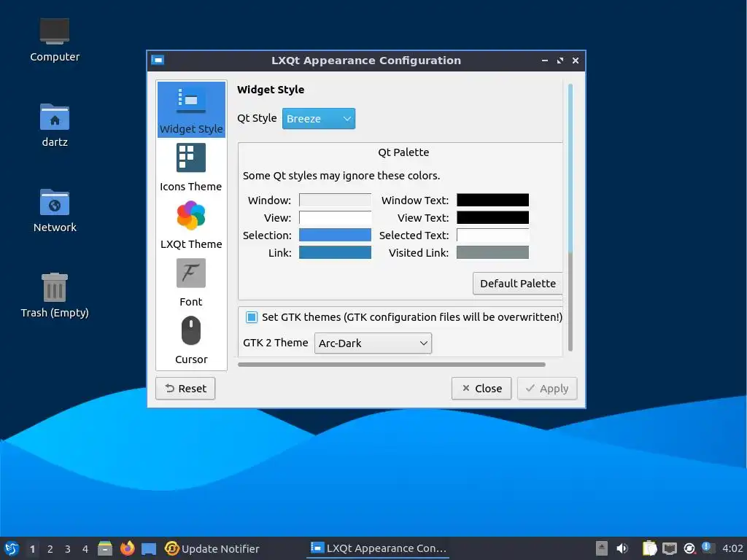
Task: Close the window with title bar X
Action: (x=576, y=61)
